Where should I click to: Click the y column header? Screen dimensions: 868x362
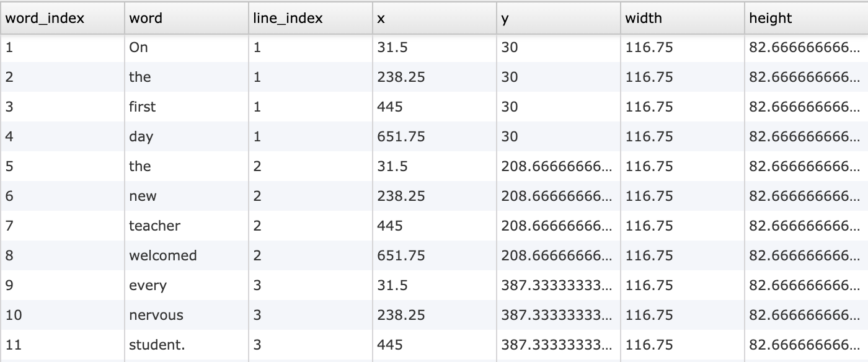click(558, 18)
